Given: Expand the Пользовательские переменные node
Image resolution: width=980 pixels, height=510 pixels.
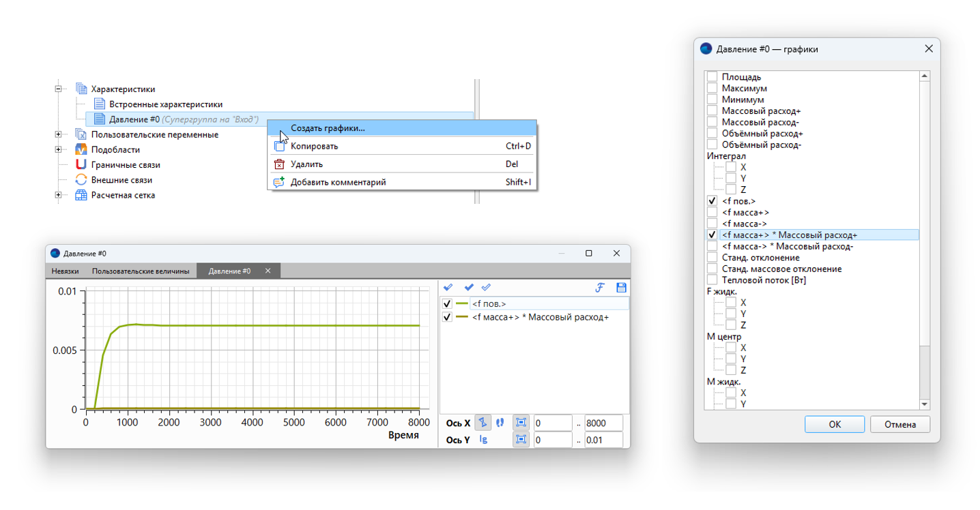Looking at the screenshot, I should click(59, 134).
